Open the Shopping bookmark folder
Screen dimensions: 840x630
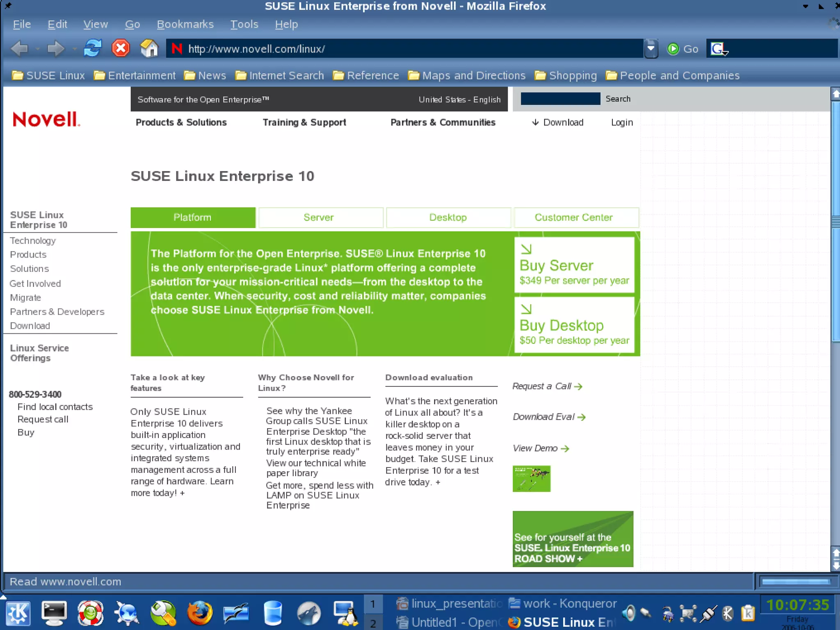(x=566, y=75)
